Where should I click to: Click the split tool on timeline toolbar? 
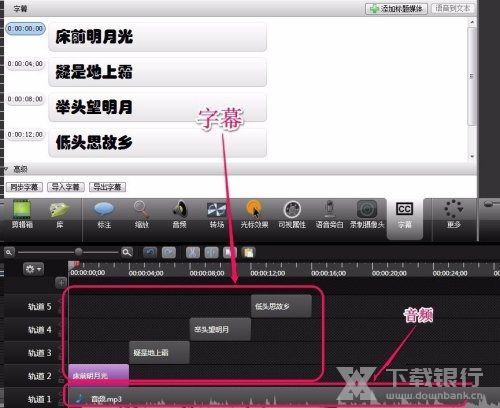[211, 252]
